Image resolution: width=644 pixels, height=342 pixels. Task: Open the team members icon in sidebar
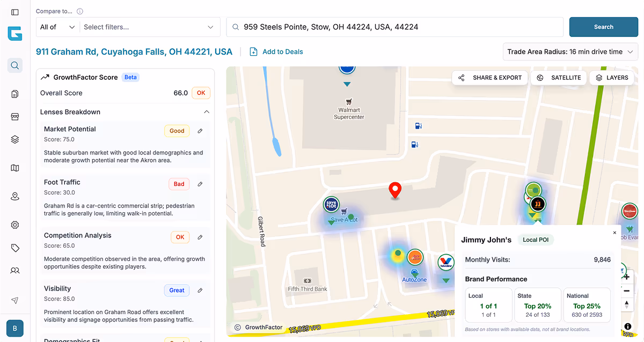pyautogui.click(x=15, y=271)
